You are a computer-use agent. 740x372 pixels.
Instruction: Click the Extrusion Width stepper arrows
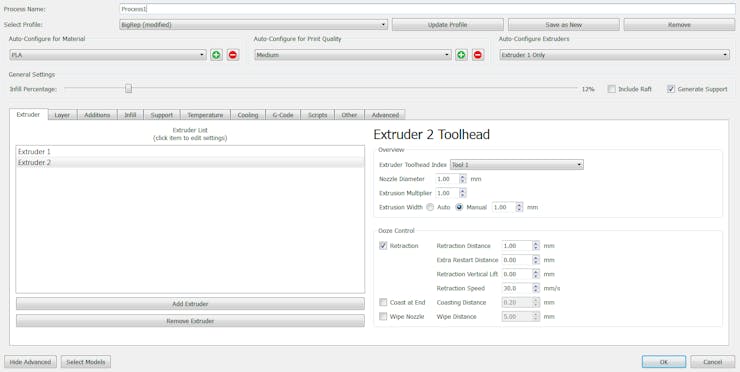[x=519, y=207]
